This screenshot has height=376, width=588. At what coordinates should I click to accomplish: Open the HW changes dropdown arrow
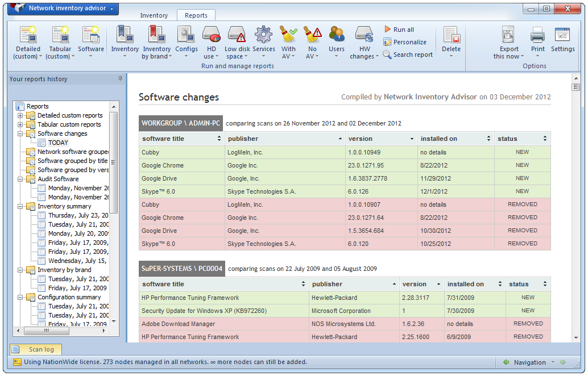(x=377, y=57)
